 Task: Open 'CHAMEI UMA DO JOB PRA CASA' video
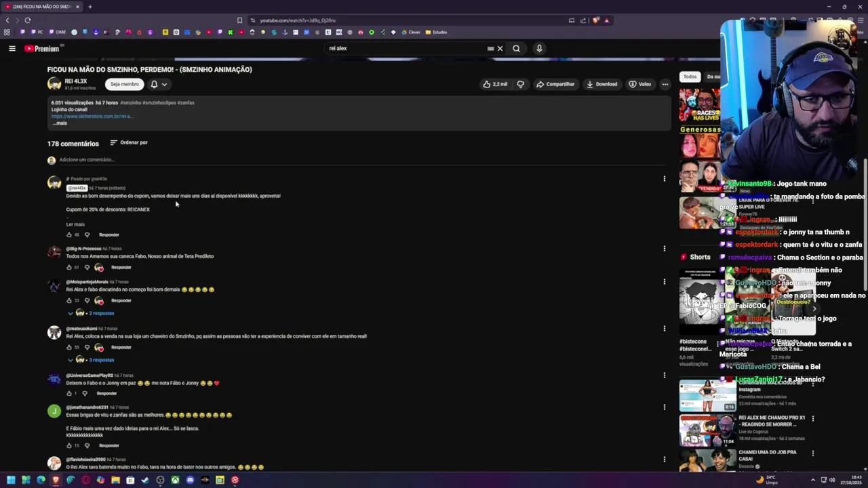pos(707,460)
